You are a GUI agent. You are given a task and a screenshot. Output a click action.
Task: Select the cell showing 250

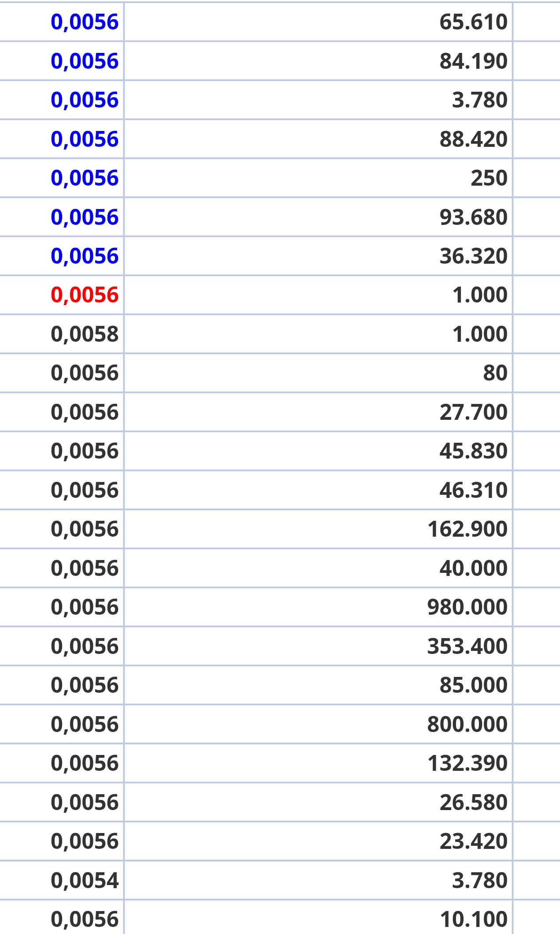tap(489, 178)
